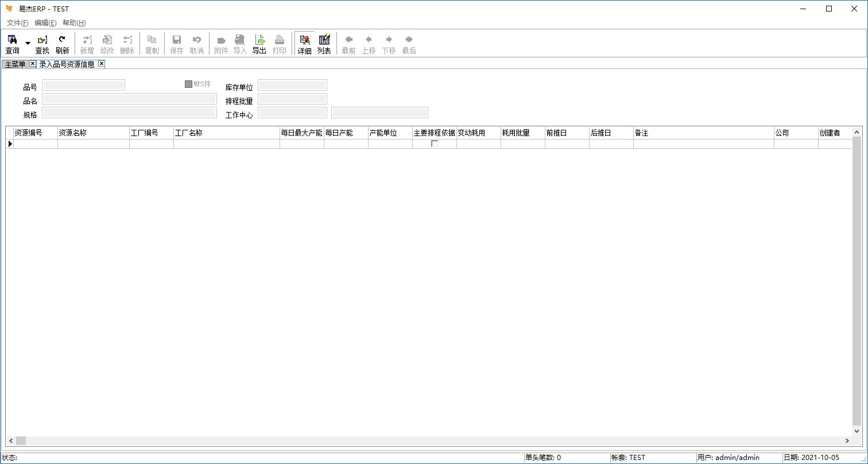868x464 pixels.
Task: Open the 帮助(H) menu
Action: point(74,23)
